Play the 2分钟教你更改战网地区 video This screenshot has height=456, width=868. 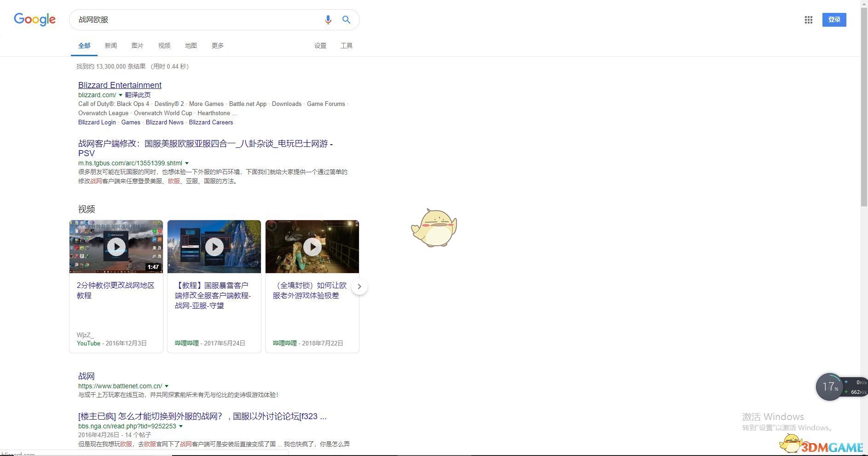tap(116, 247)
